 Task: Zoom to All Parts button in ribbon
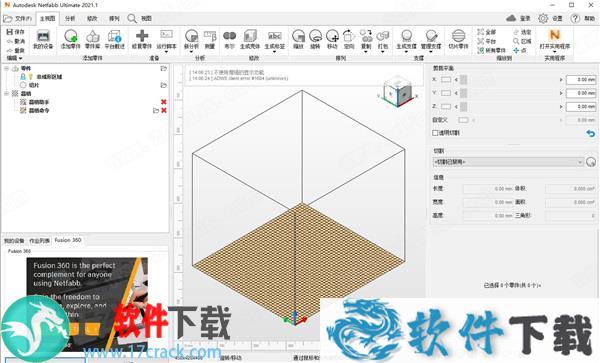click(x=491, y=50)
